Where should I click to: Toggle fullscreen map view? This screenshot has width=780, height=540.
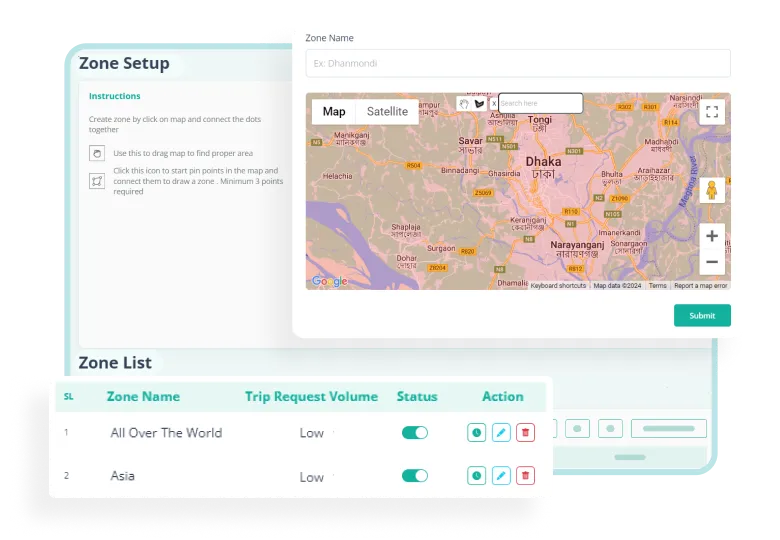[712, 111]
